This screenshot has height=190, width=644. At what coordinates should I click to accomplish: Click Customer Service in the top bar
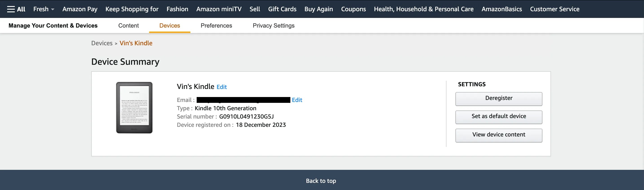(x=555, y=9)
